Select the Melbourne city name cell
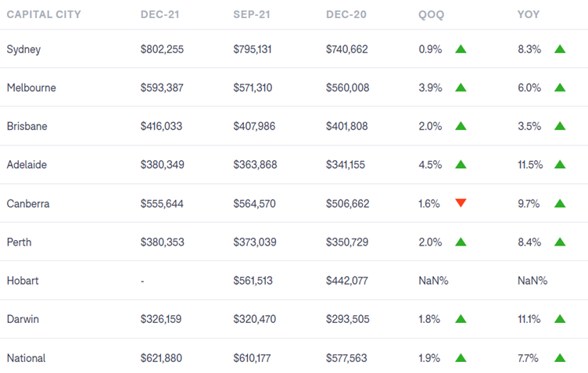The image size is (588, 373). (31, 88)
